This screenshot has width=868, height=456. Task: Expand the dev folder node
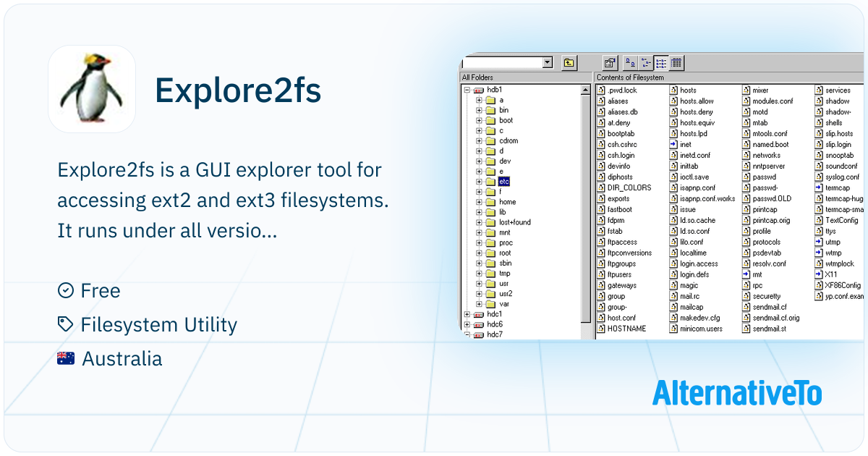coord(479,161)
